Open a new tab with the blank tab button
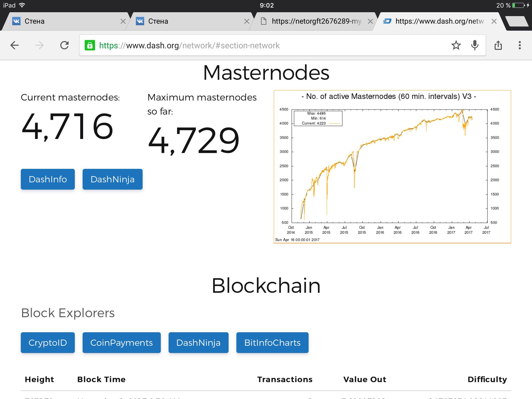The height and width of the screenshot is (399, 532). [517, 21]
